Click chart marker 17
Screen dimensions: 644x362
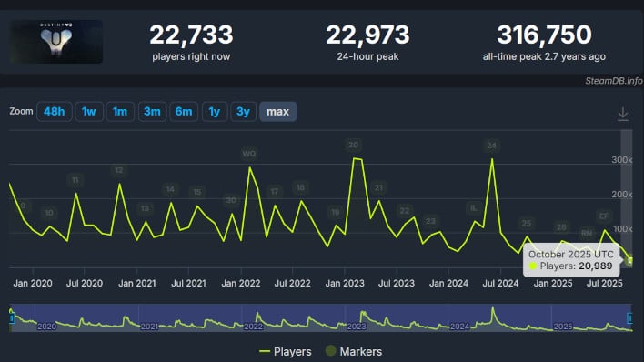click(x=275, y=192)
